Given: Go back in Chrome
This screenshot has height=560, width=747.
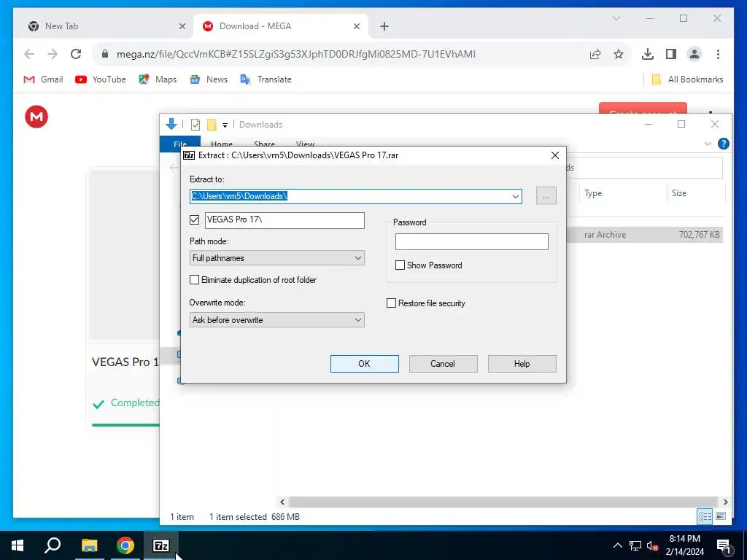Looking at the screenshot, I should [x=29, y=54].
